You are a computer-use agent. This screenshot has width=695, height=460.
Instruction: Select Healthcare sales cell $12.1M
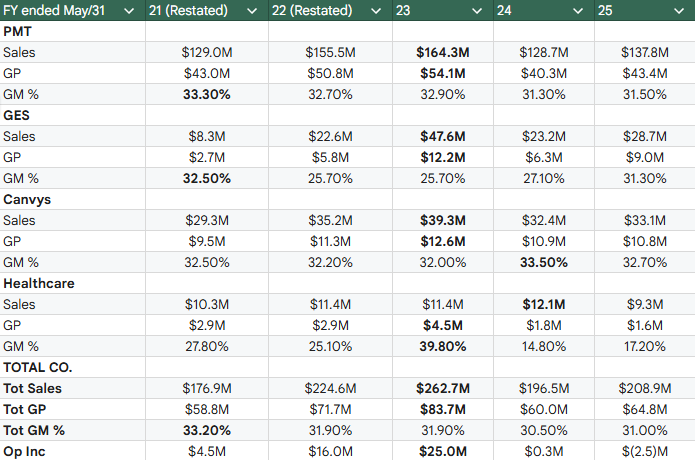[x=544, y=304]
